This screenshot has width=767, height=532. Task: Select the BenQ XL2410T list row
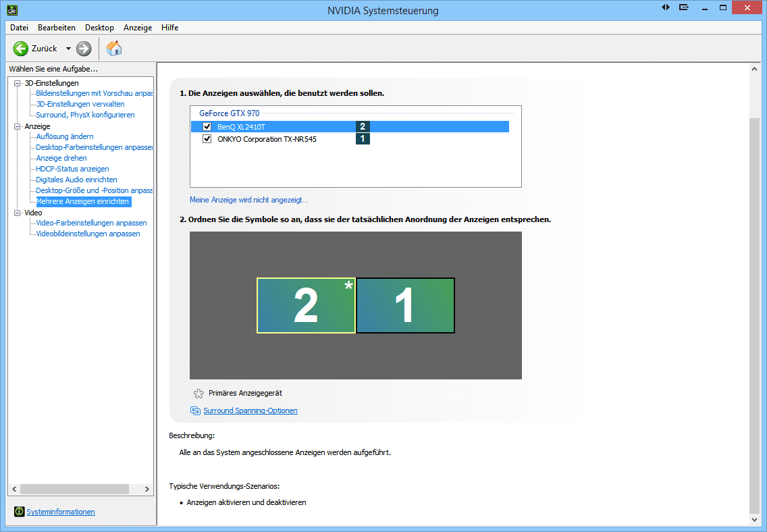point(350,127)
